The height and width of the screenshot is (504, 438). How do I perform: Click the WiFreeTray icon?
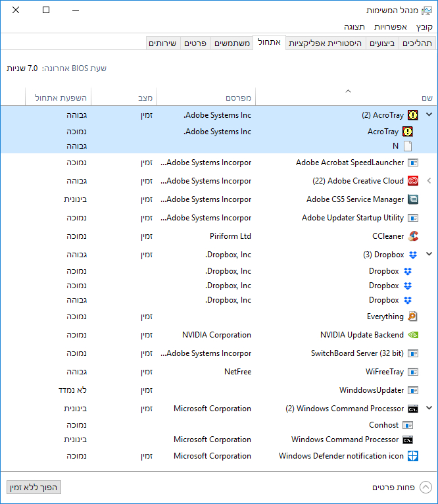[413, 372]
